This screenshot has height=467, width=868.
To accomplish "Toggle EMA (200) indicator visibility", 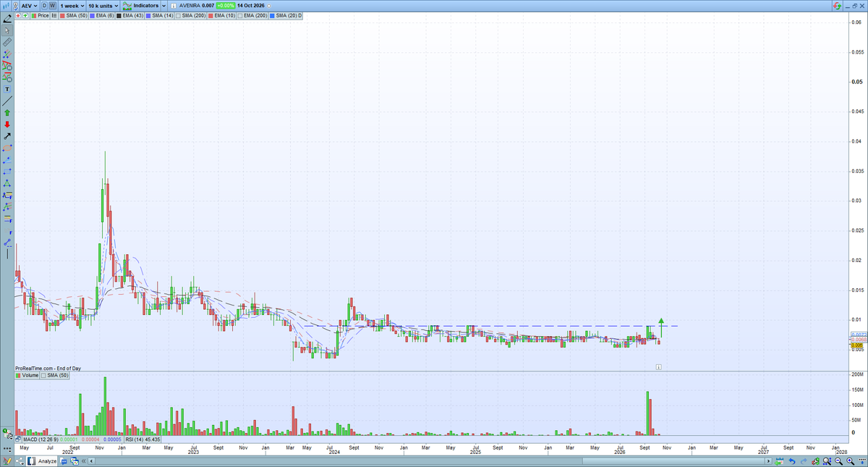I will (x=252, y=15).
